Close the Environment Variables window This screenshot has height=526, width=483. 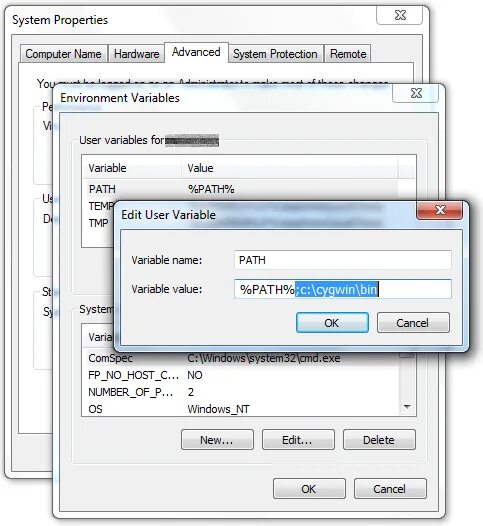click(416, 93)
